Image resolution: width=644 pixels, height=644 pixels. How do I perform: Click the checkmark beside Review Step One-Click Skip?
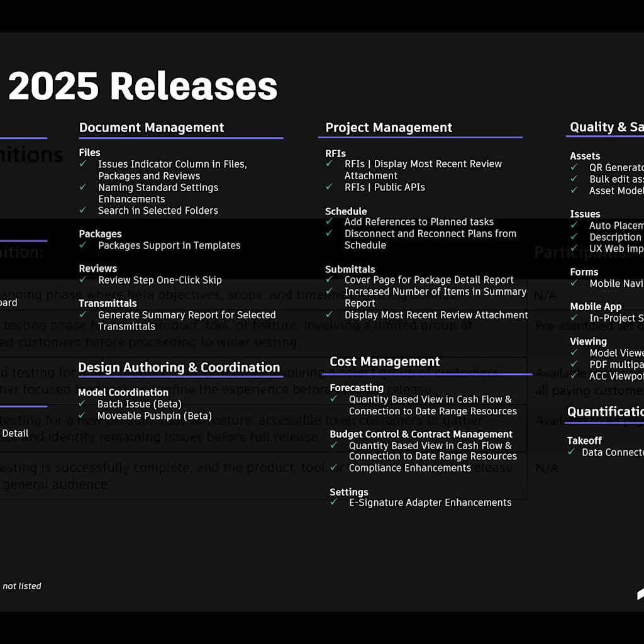[x=84, y=280]
